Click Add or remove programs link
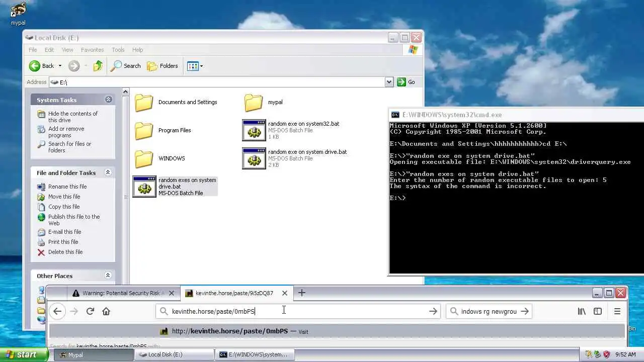 66,132
